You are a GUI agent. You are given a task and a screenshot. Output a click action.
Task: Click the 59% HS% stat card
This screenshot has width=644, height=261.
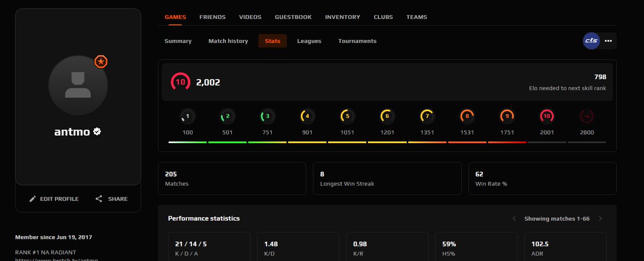(x=476, y=246)
